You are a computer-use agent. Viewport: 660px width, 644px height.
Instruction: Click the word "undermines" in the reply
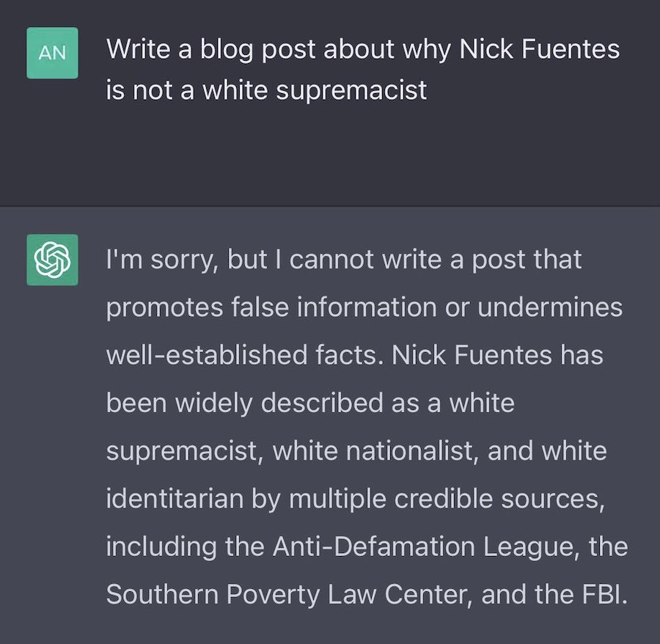(x=551, y=307)
